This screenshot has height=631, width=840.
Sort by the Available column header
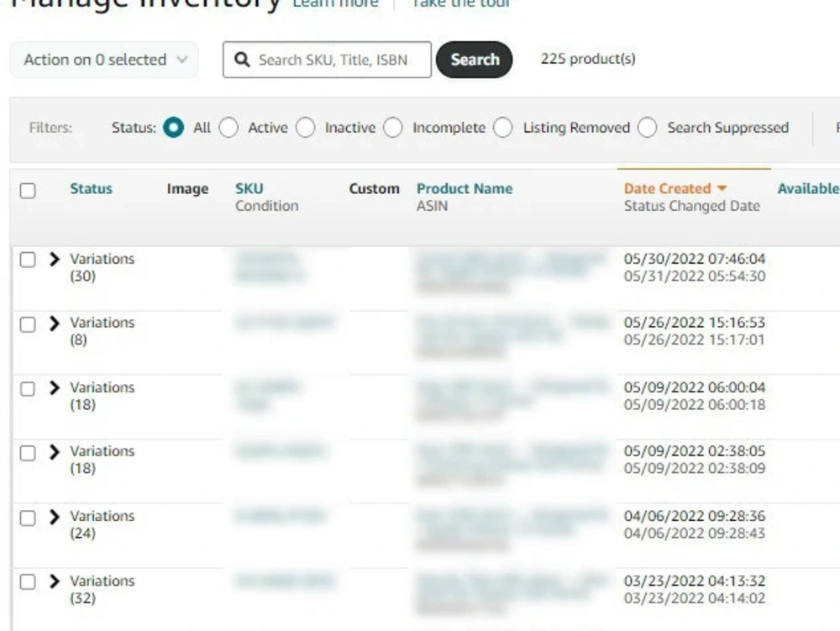(808, 188)
